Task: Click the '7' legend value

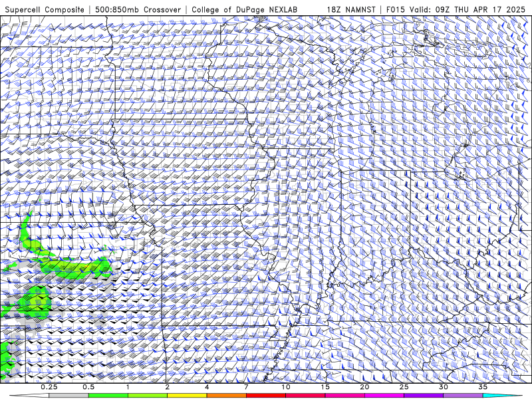Action: [246, 387]
